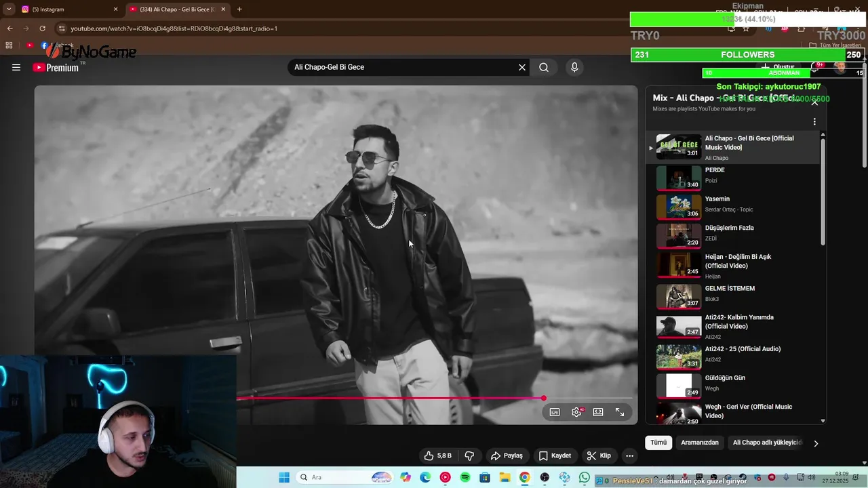Click the red progress bar scrubber handle
Image resolution: width=868 pixels, height=488 pixels.
544,399
